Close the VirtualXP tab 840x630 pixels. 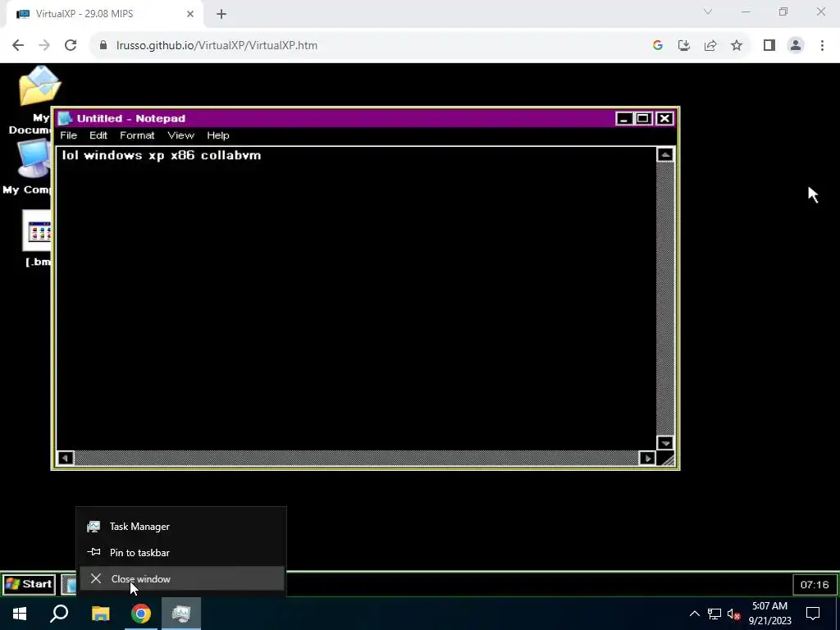190,14
